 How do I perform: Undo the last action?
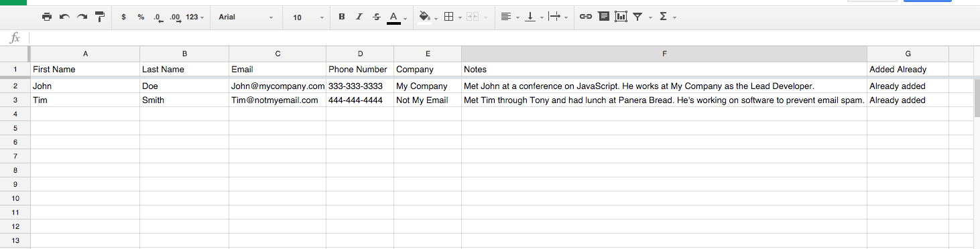(x=64, y=17)
